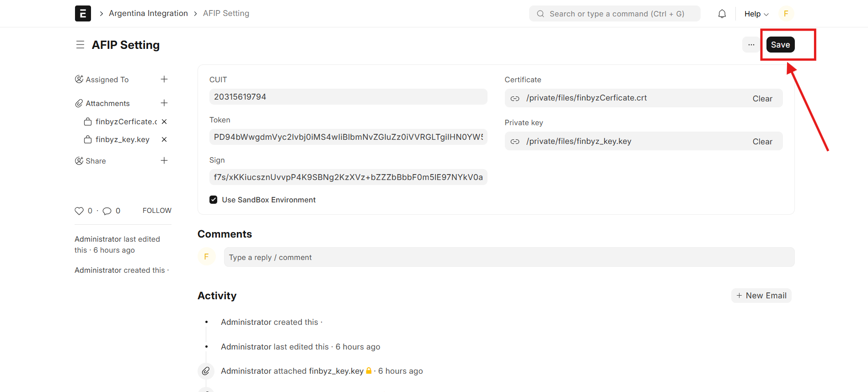
Task: Open the user avatar menu
Action: point(786,14)
